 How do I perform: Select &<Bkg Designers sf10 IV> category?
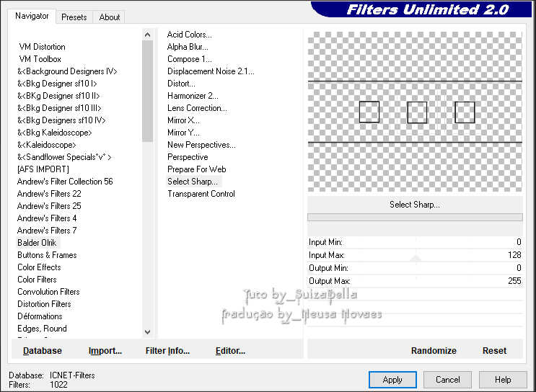coord(61,120)
